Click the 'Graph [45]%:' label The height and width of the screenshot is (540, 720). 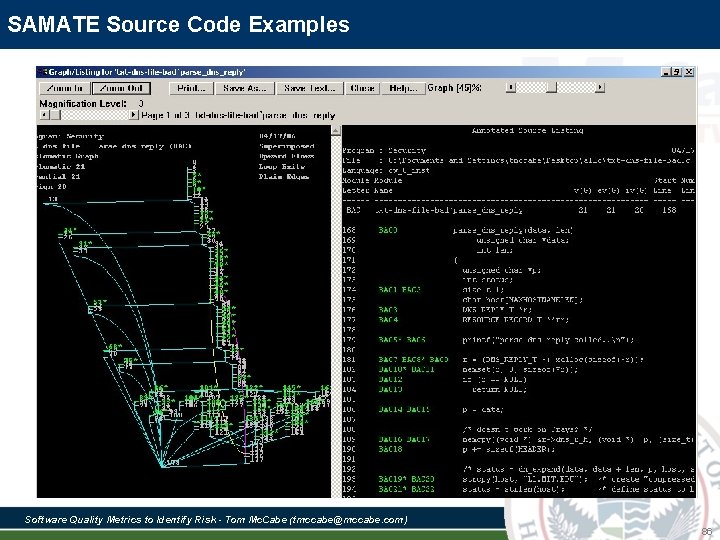pos(454,88)
